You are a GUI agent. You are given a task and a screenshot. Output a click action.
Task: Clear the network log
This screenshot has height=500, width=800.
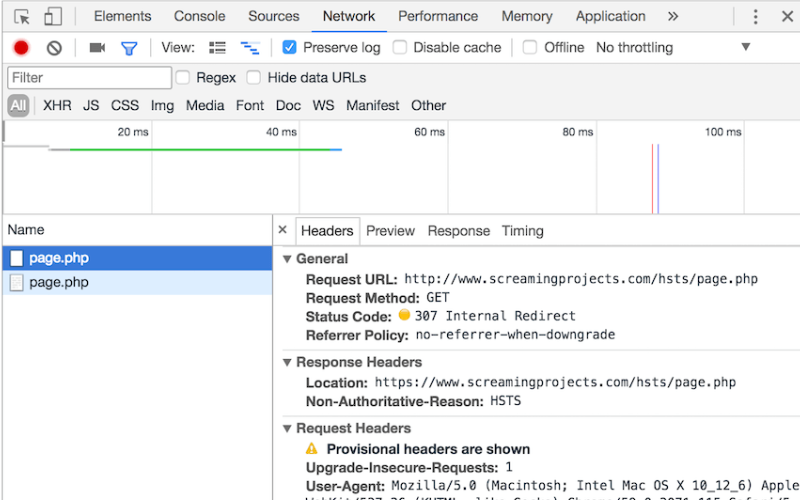(x=54, y=48)
